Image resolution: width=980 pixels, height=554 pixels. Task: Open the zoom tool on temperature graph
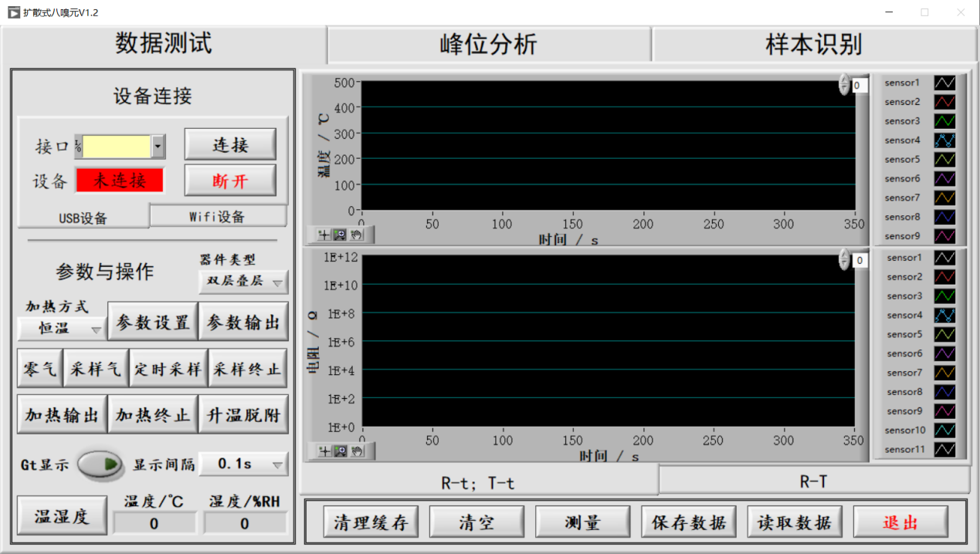click(x=341, y=235)
